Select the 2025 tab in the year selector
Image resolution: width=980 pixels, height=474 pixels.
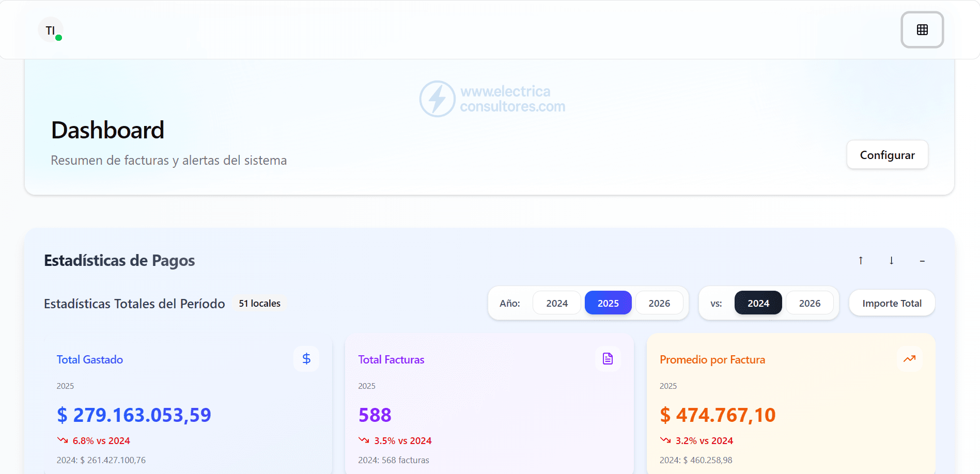(608, 303)
